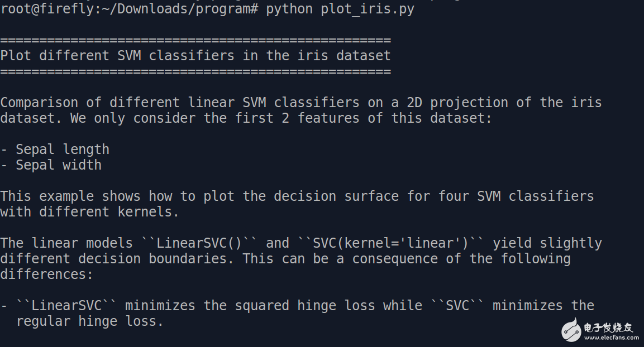
Task: Click the elecfans logo icon in the watermark
Action: tap(571, 329)
